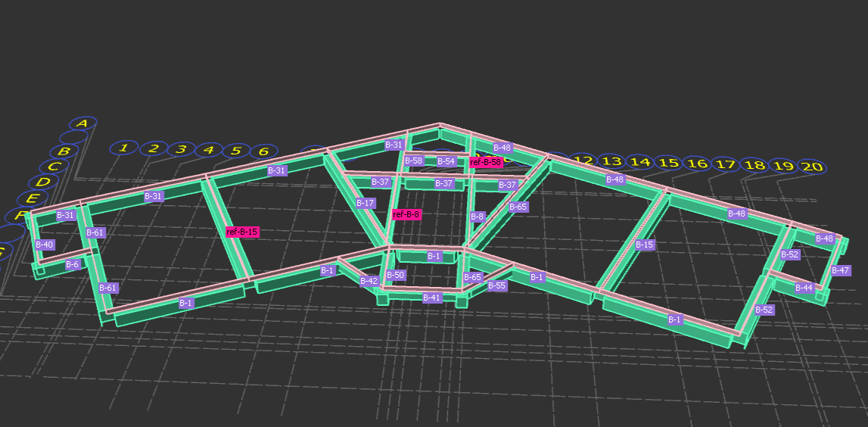Select the pink ref-B-15 beam label
The height and width of the screenshot is (427, 868).
pyautogui.click(x=242, y=232)
